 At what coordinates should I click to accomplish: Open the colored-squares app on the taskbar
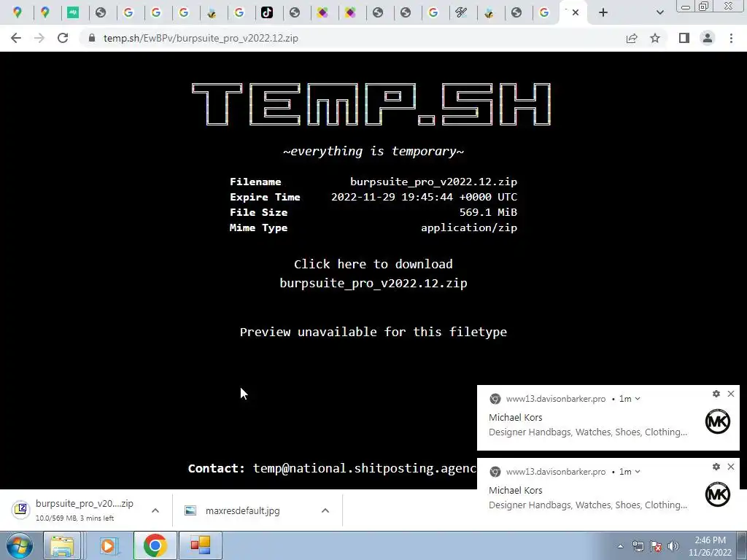coord(200,545)
